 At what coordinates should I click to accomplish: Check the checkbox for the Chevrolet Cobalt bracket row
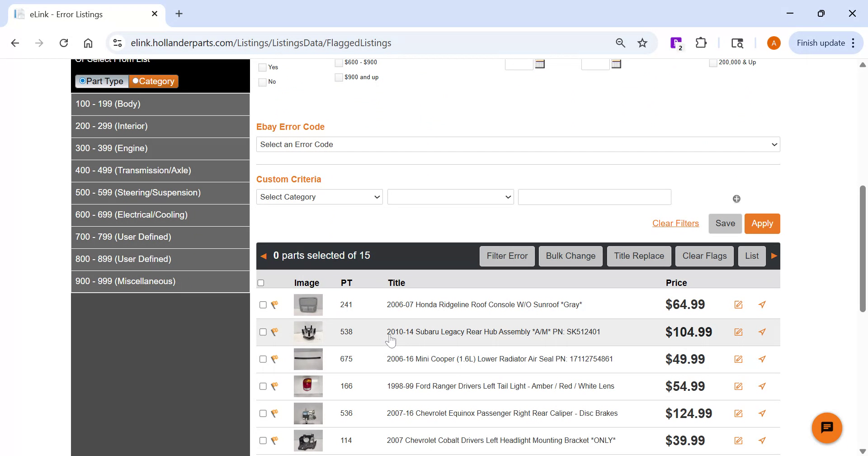click(263, 440)
